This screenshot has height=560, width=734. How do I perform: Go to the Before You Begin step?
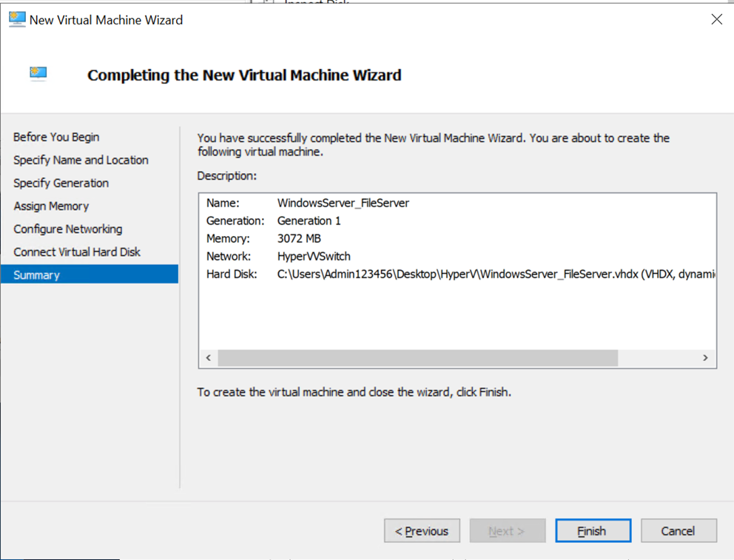tap(56, 137)
